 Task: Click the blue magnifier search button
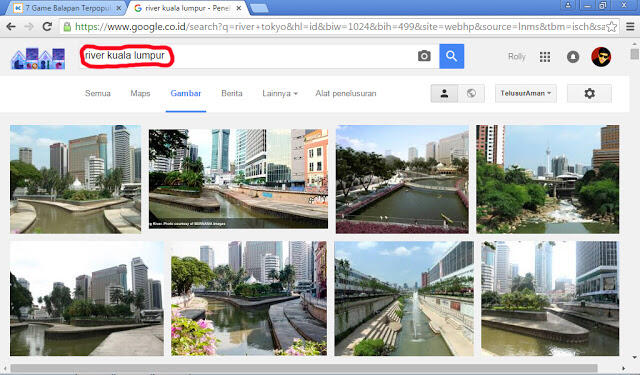point(451,56)
